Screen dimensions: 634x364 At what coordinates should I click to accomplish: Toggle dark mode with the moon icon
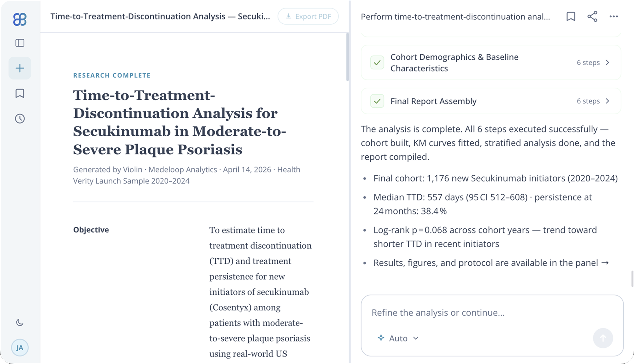tap(20, 323)
